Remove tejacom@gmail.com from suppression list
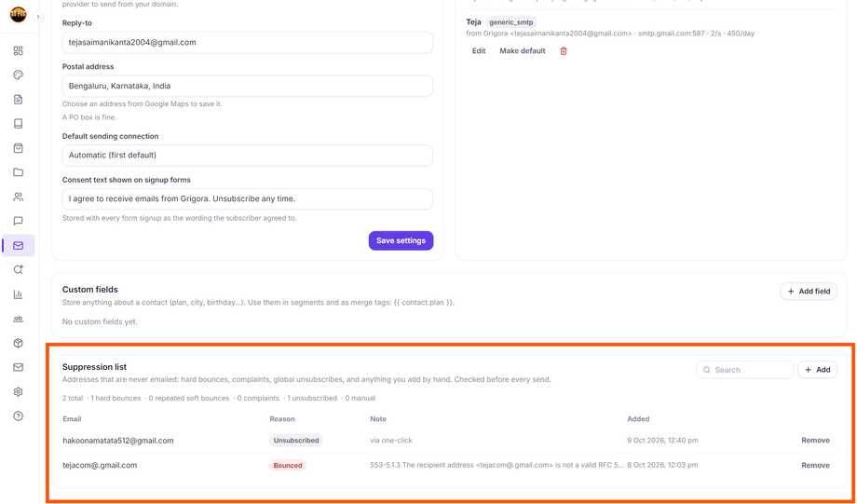 pos(815,465)
